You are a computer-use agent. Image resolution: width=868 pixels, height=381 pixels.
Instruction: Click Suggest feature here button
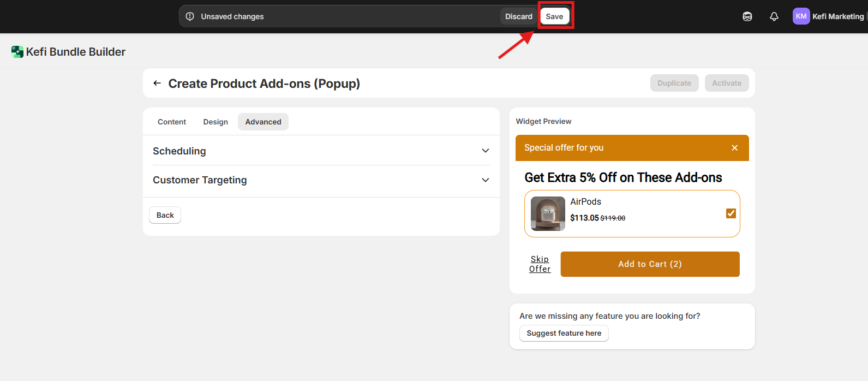pyautogui.click(x=564, y=333)
